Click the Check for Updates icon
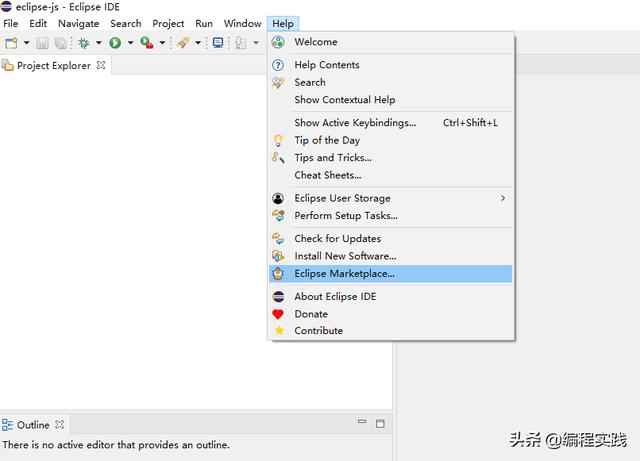Screen dimensions: 640x461 (278, 238)
